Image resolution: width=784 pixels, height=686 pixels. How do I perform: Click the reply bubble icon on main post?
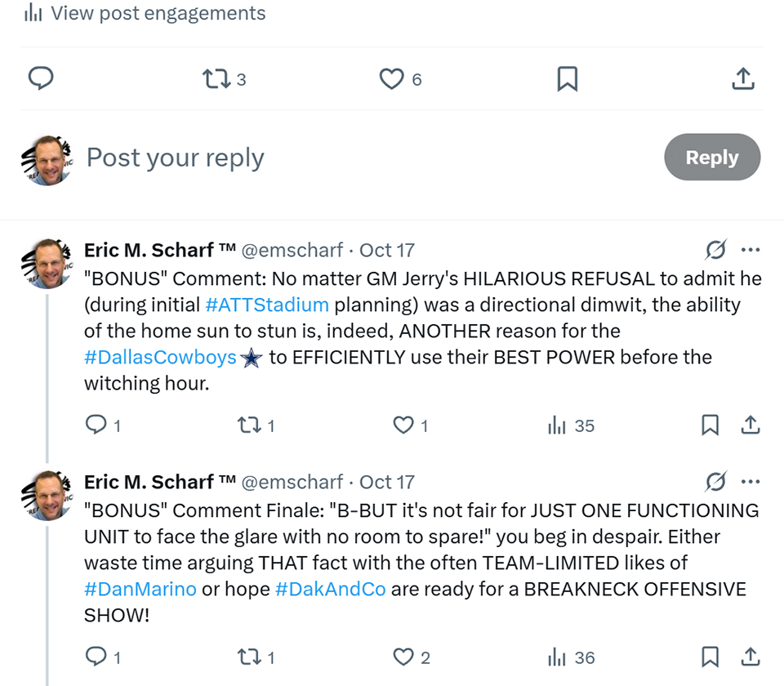click(41, 78)
